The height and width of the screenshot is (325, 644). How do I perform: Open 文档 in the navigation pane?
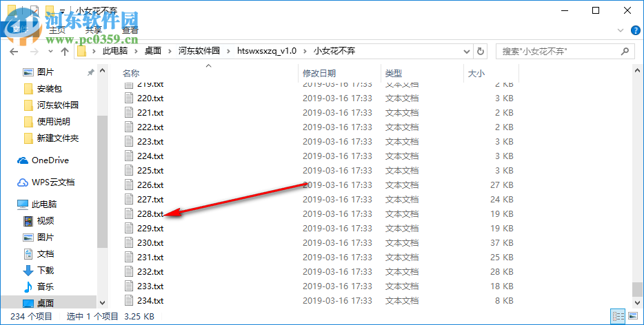pyautogui.click(x=46, y=254)
